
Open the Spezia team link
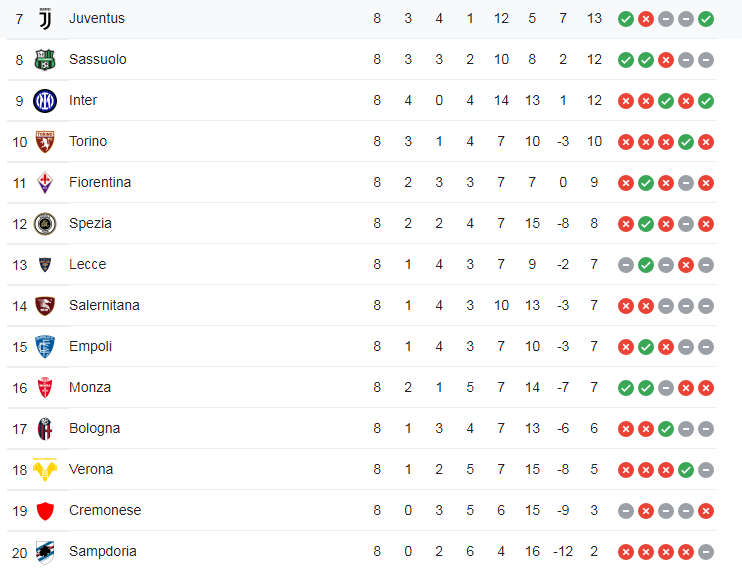pyautogui.click(x=90, y=223)
